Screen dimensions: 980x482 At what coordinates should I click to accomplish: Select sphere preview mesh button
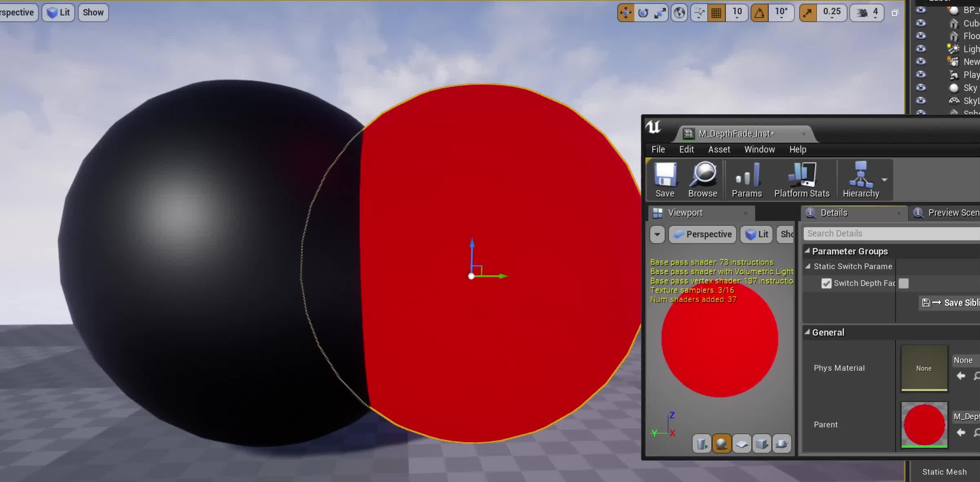(x=721, y=443)
